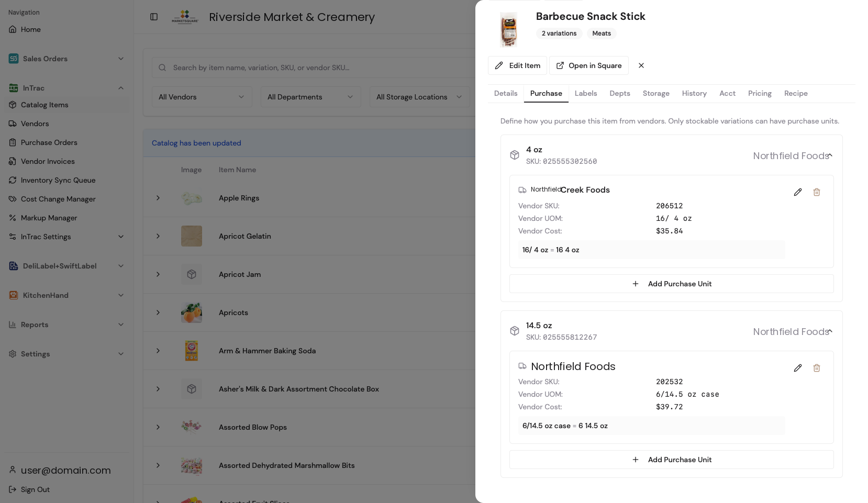Screen dimensions: 868x503
Task: Click the Barbecue Snack Stick product image
Action: (x=508, y=30)
